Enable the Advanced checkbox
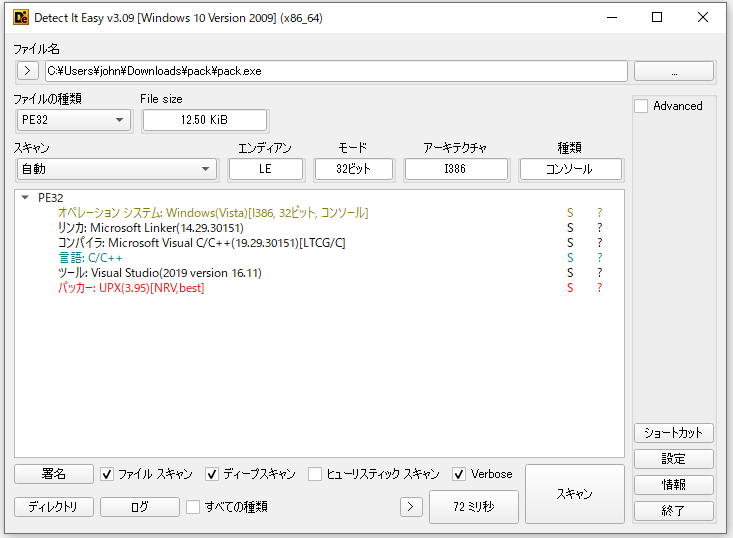This screenshot has height=538, width=733. [641, 106]
